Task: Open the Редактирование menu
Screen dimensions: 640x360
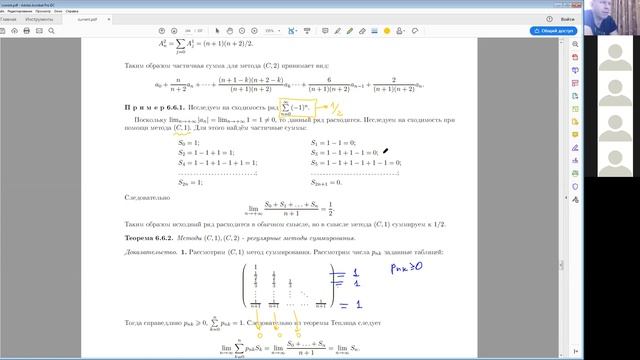Action: click(20, 11)
